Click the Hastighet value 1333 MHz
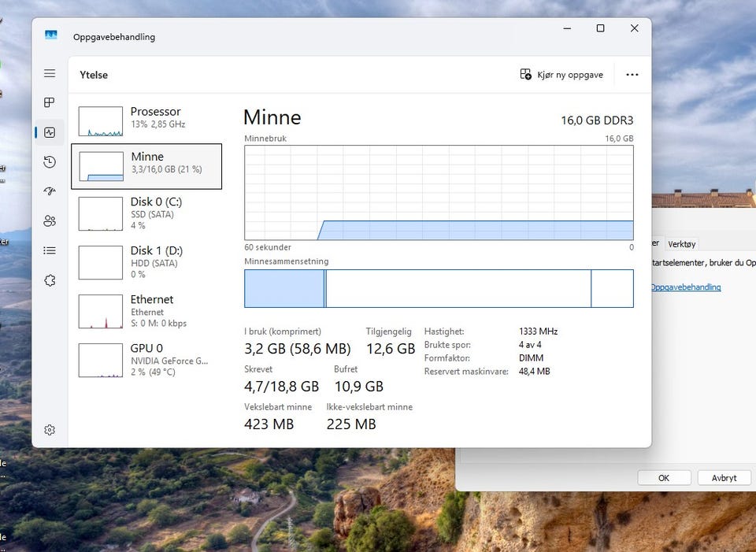This screenshot has width=756, height=552. [x=538, y=332]
